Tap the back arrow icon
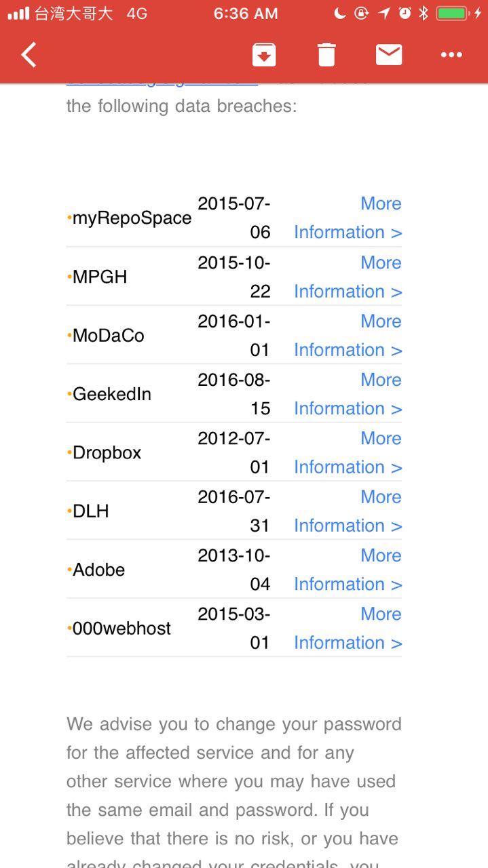The height and width of the screenshot is (868, 488). click(x=29, y=55)
